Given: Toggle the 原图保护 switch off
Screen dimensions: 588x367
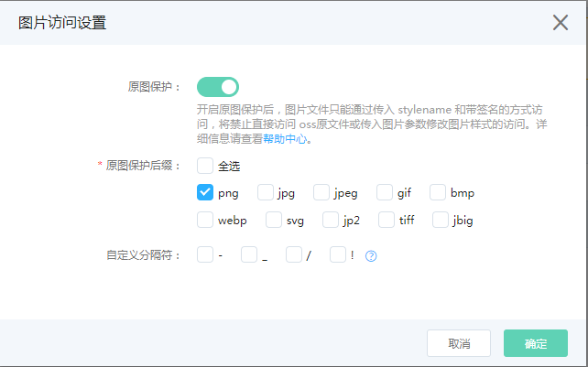Looking at the screenshot, I should 218,87.
